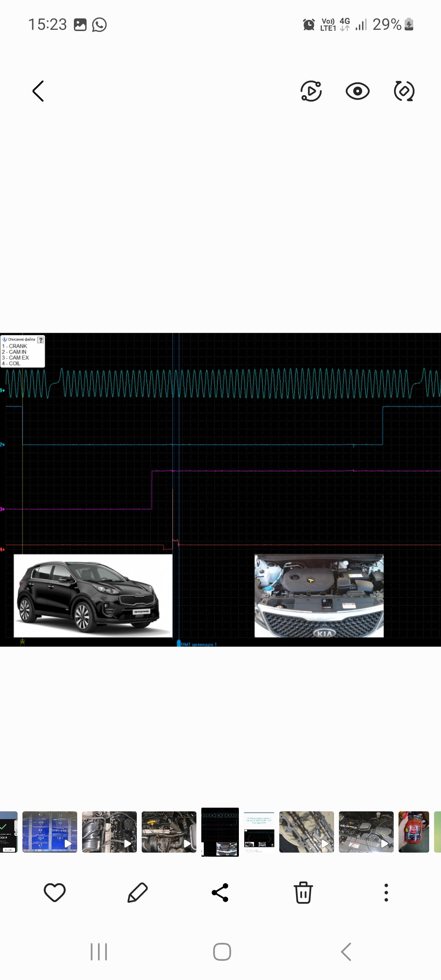Tap the rotate screen icon
Viewport: 441px width, 980px height.
[404, 91]
